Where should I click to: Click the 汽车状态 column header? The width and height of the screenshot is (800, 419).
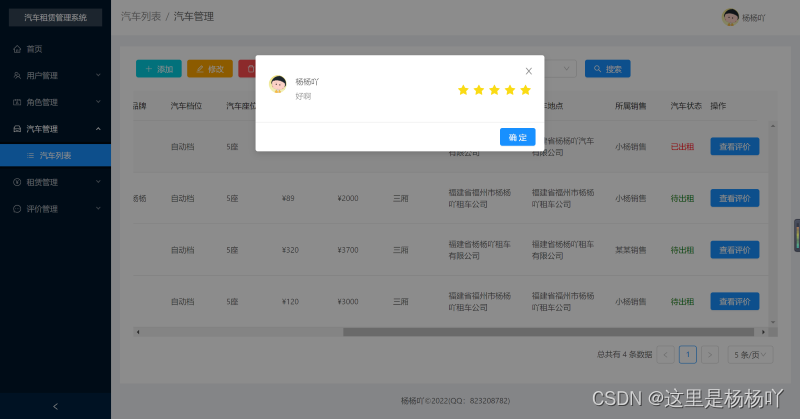[686, 106]
